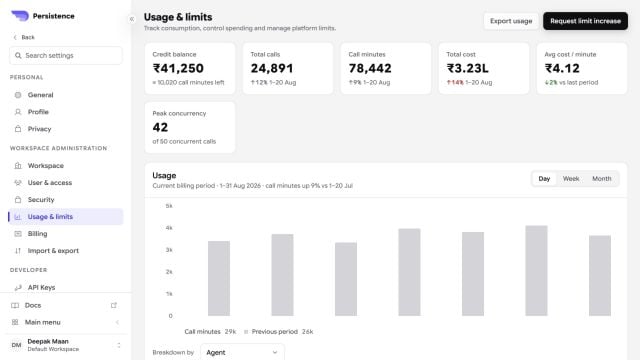
Task: Click the search magnifier icon
Action: tap(18, 55)
